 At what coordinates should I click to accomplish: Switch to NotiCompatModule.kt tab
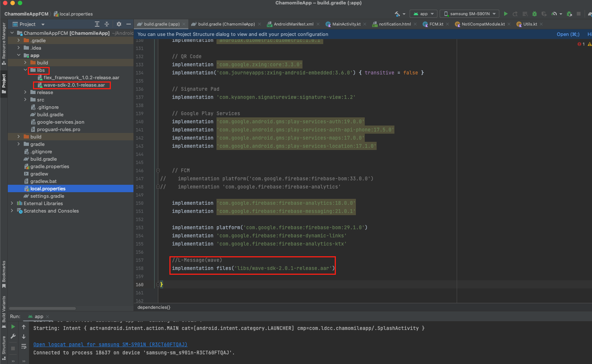483,24
